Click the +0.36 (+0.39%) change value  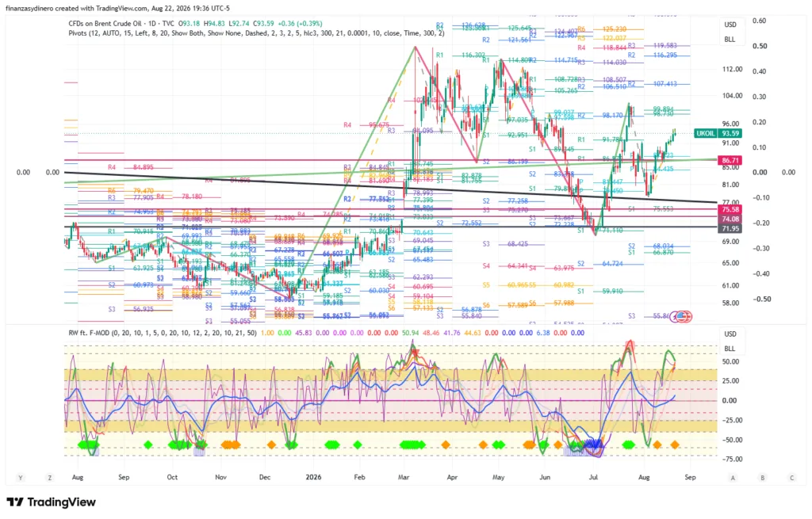[x=300, y=24]
